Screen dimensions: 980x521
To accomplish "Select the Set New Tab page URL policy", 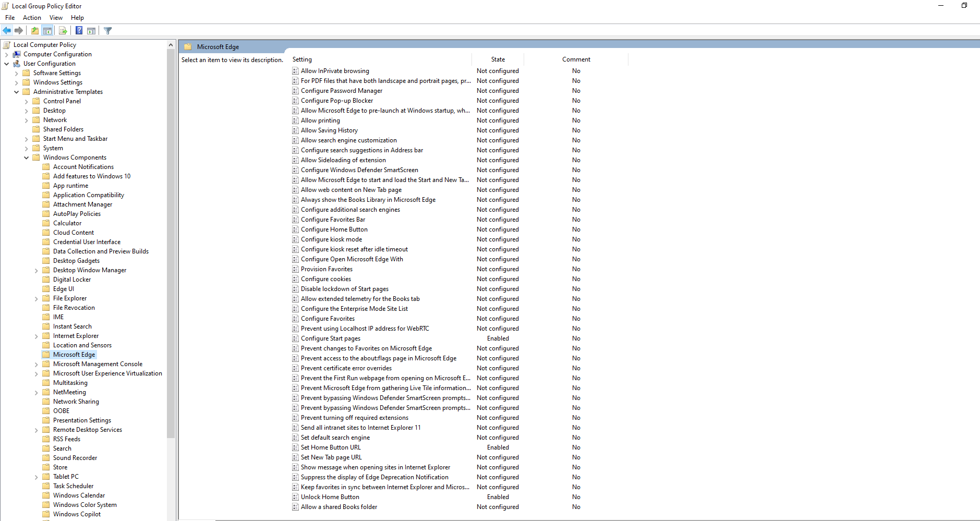I will click(331, 457).
